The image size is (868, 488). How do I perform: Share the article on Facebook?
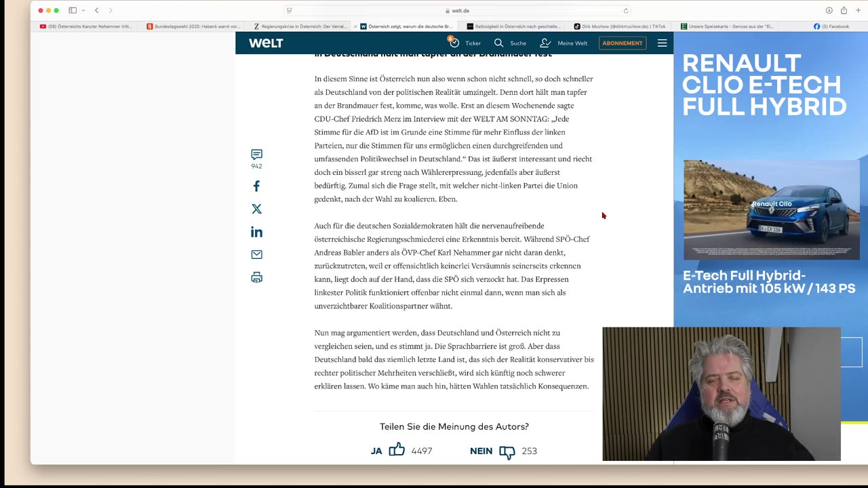click(256, 186)
